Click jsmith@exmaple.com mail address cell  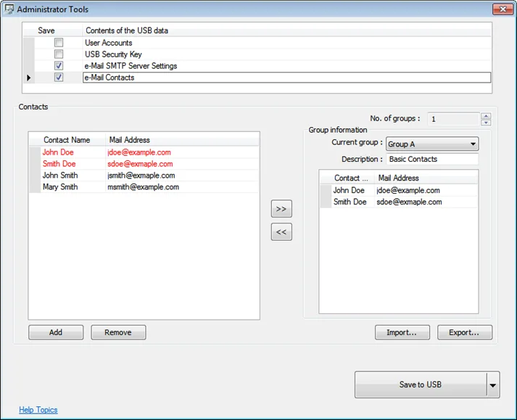(141, 176)
